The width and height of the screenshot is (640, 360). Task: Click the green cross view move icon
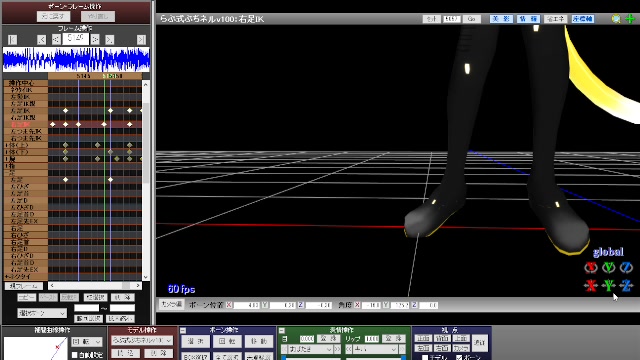coord(631,19)
